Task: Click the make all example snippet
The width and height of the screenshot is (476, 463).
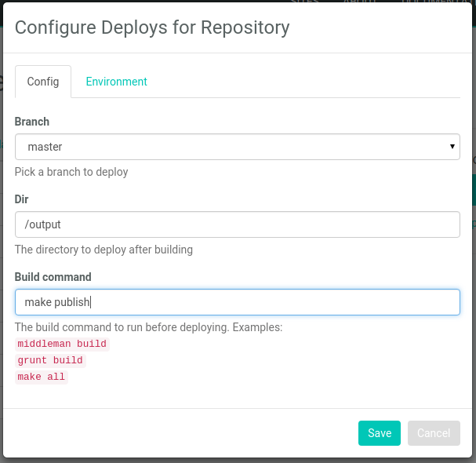Action: tap(42, 377)
